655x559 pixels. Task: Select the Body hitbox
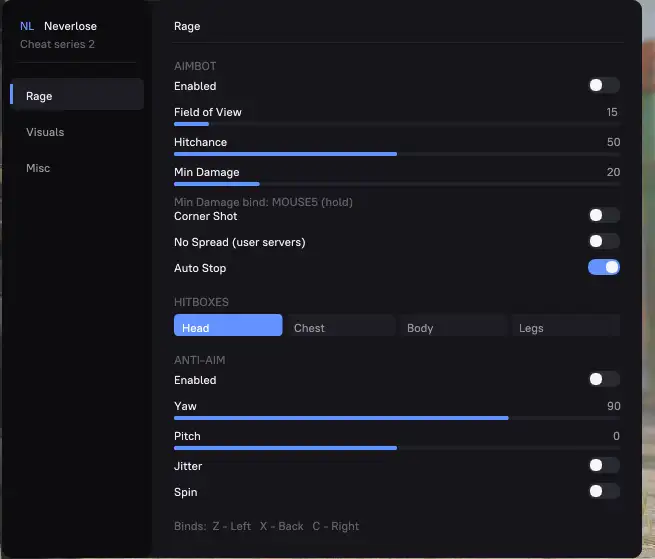coord(453,325)
